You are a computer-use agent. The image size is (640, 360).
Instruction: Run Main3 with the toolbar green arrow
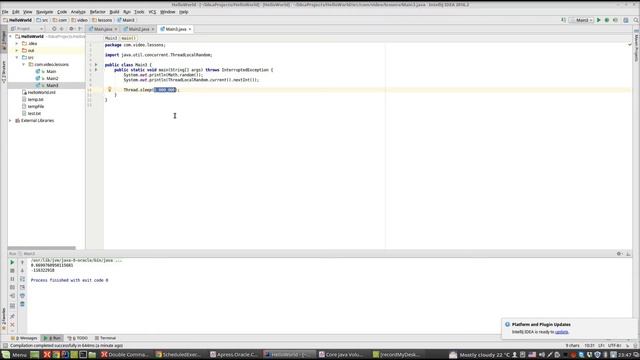[x=598, y=20]
